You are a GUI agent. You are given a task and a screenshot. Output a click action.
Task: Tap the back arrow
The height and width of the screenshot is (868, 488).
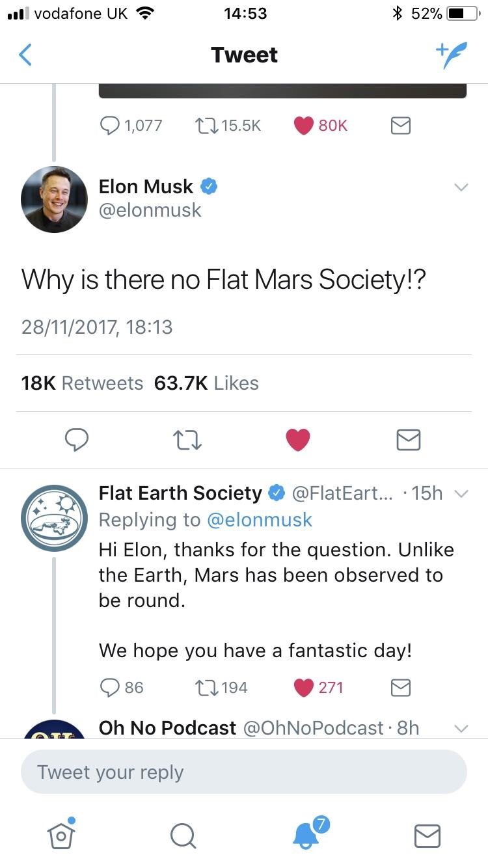(x=25, y=55)
